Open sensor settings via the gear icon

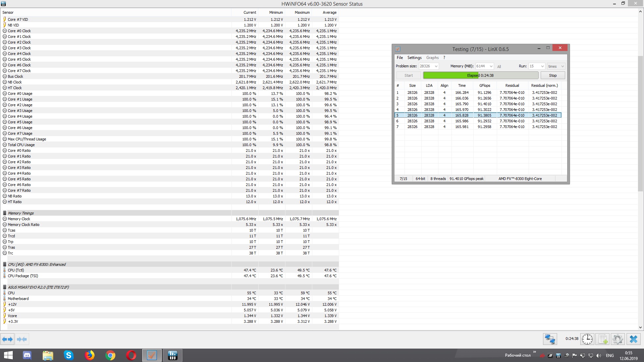coord(618,339)
